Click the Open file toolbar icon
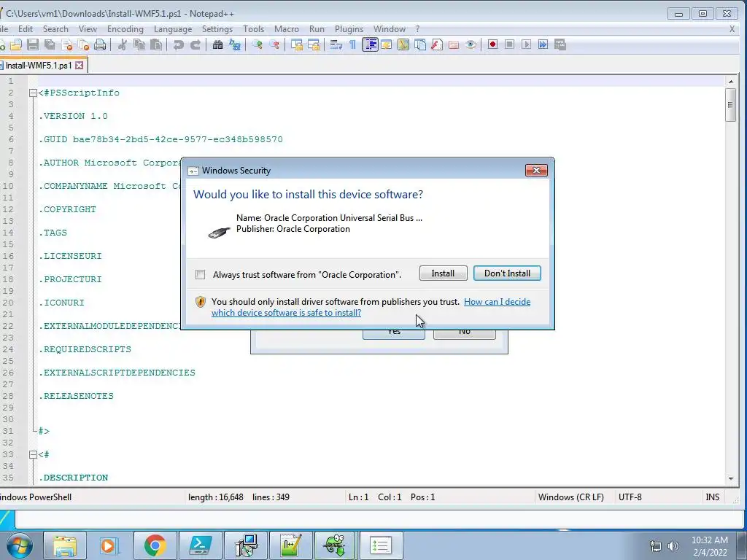This screenshot has height=560, width=747. (x=16, y=44)
